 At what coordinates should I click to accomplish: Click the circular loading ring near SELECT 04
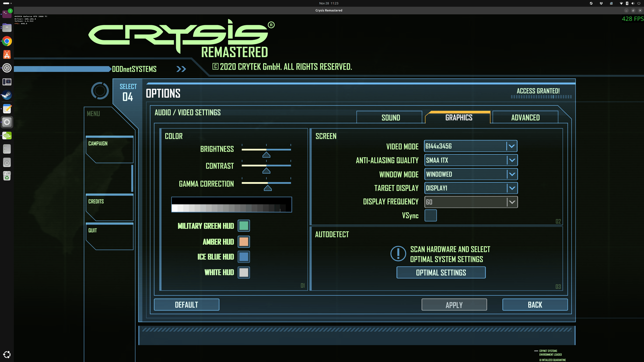tap(100, 91)
